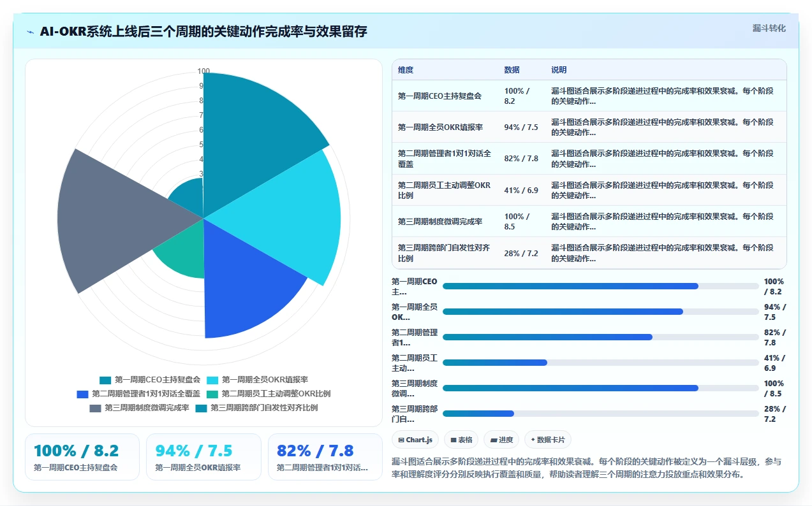Select table row 第三周期制度微调完成率
Screen dimensions: 812x506
[589, 221]
